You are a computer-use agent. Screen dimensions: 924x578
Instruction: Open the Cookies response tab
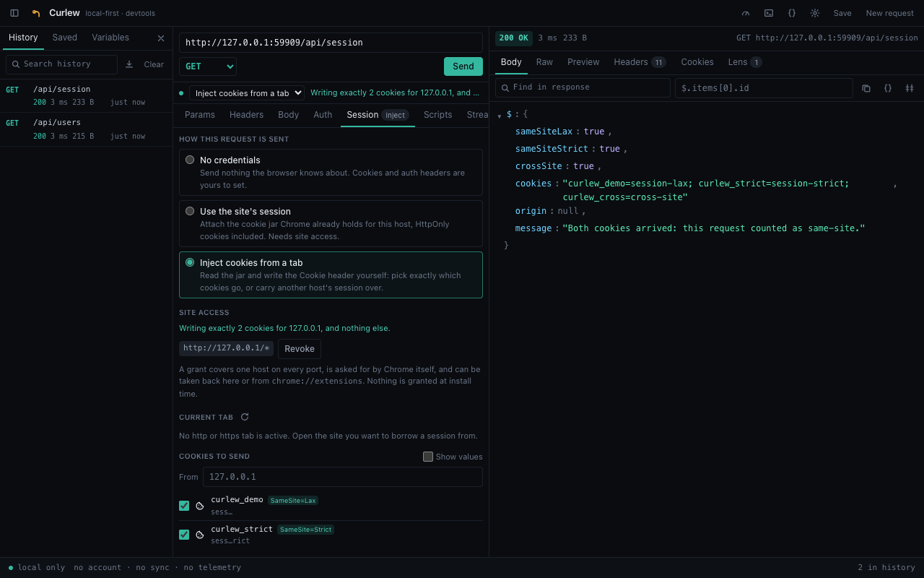[697, 62]
